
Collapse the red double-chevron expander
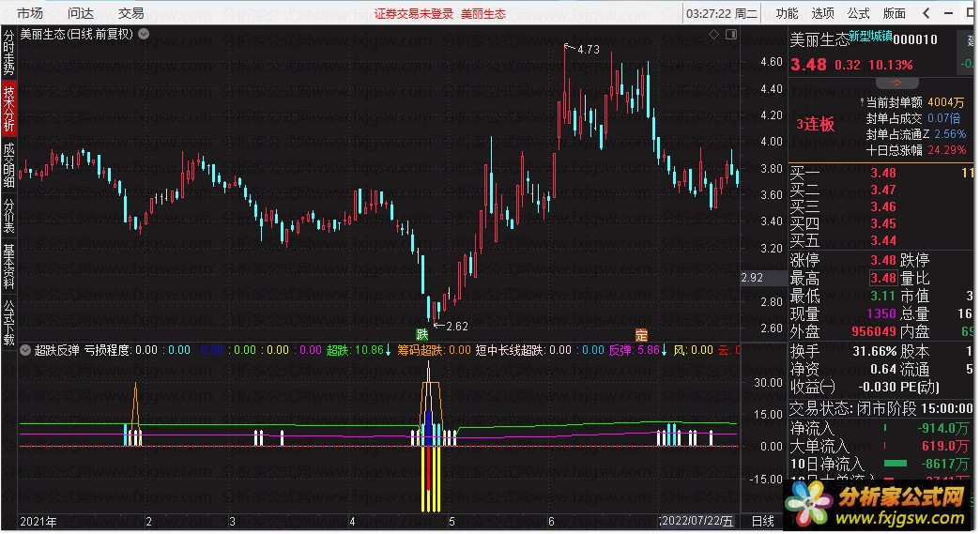coord(896,84)
